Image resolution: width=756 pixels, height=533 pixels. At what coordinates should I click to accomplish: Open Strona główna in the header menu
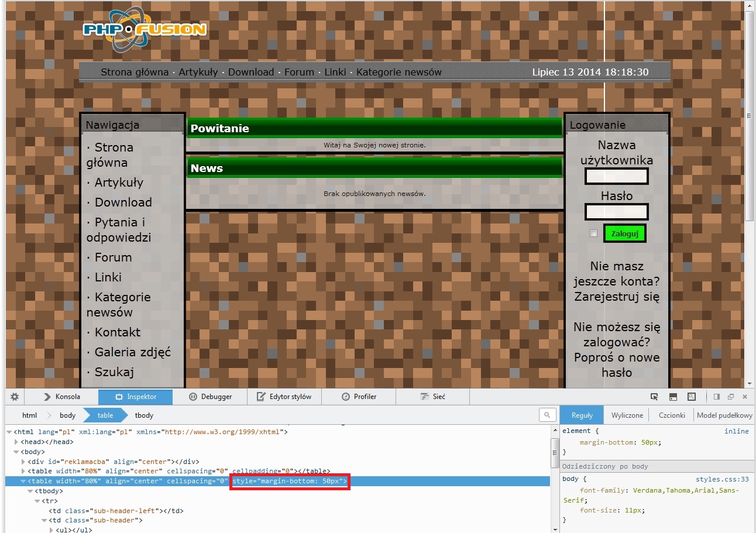point(135,72)
